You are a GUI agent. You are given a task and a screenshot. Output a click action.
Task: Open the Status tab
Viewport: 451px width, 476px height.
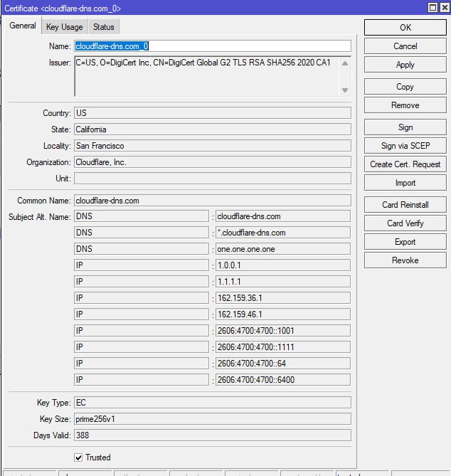pyautogui.click(x=103, y=27)
